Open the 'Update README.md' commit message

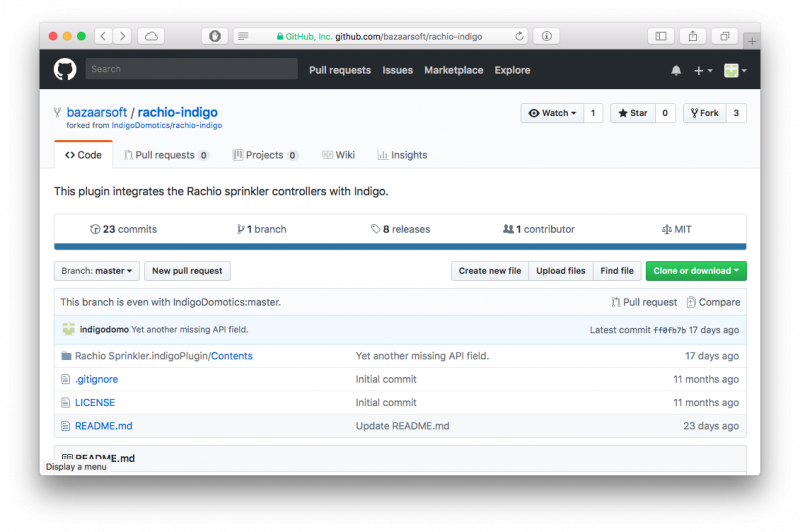(403, 426)
